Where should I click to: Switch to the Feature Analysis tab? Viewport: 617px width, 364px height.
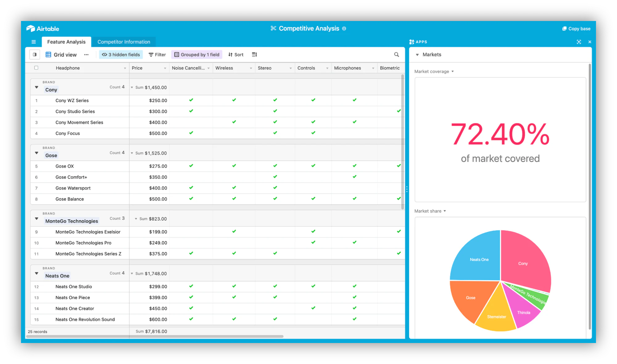pos(66,42)
